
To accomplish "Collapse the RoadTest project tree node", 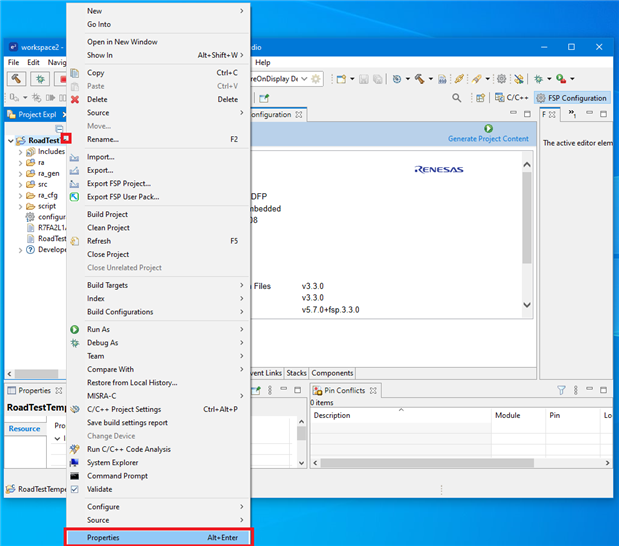I will click(x=10, y=141).
